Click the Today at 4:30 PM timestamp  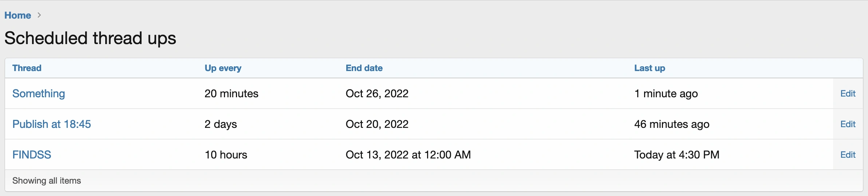[x=676, y=155]
